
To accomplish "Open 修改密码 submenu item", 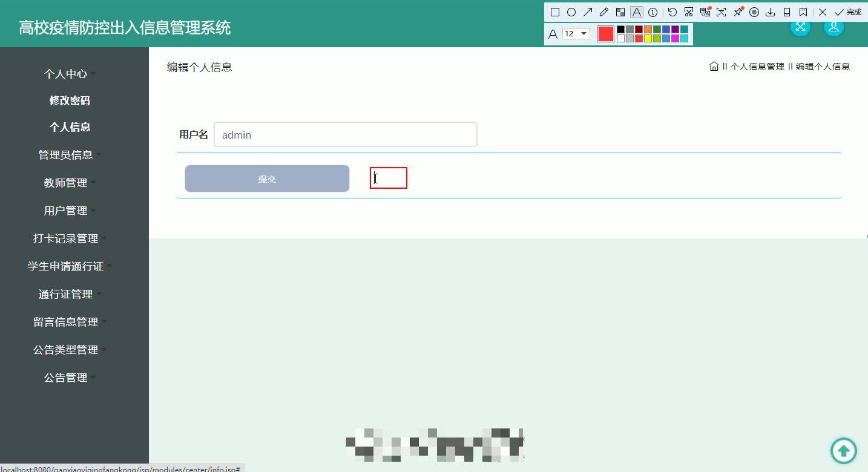I will (x=70, y=100).
